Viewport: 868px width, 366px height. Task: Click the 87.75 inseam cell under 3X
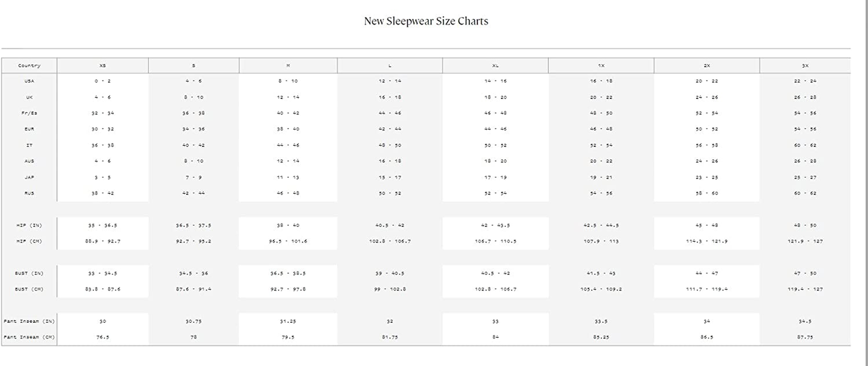pyautogui.click(x=805, y=337)
